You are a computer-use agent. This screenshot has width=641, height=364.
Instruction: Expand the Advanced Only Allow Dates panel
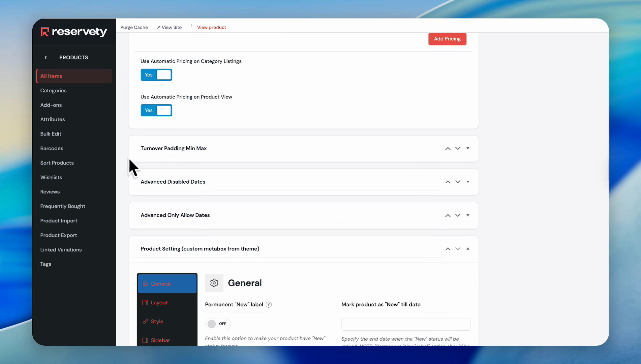click(468, 215)
